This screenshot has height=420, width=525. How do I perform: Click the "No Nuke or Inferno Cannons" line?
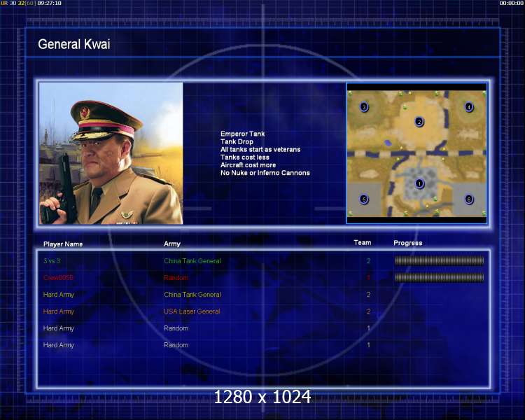(x=265, y=173)
